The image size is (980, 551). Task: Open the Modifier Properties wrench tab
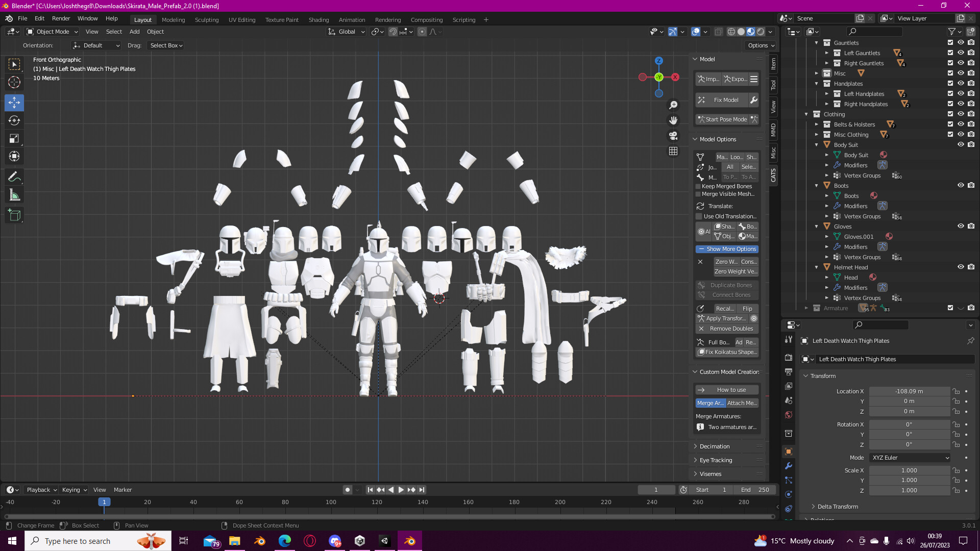pyautogui.click(x=788, y=466)
